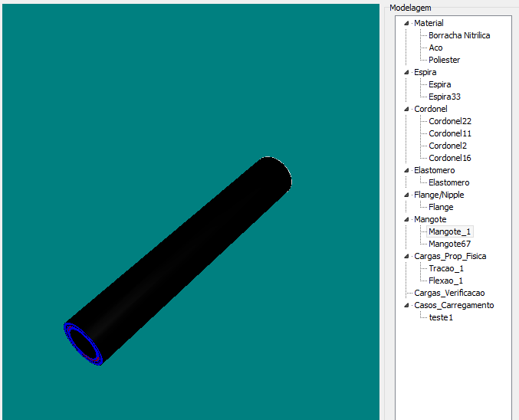Collapse the Espira group node
The height and width of the screenshot is (420, 519).
tap(406, 72)
